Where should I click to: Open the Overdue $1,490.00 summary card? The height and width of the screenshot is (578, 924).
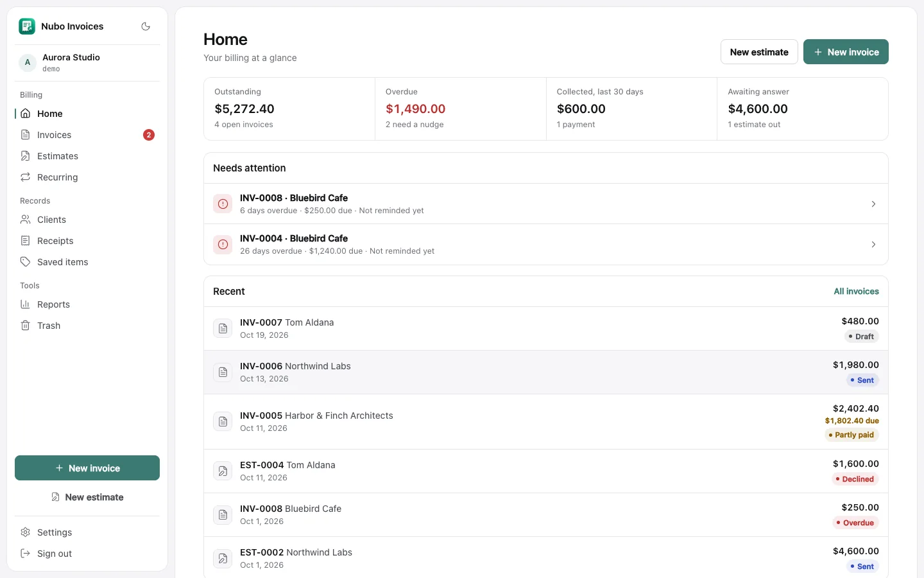pyautogui.click(x=461, y=109)
